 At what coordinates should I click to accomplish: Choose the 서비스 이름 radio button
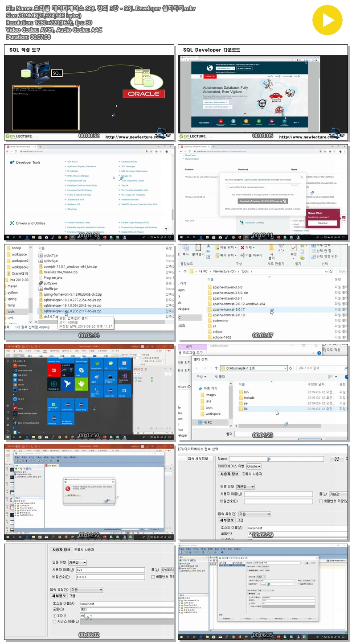[55, 621]
